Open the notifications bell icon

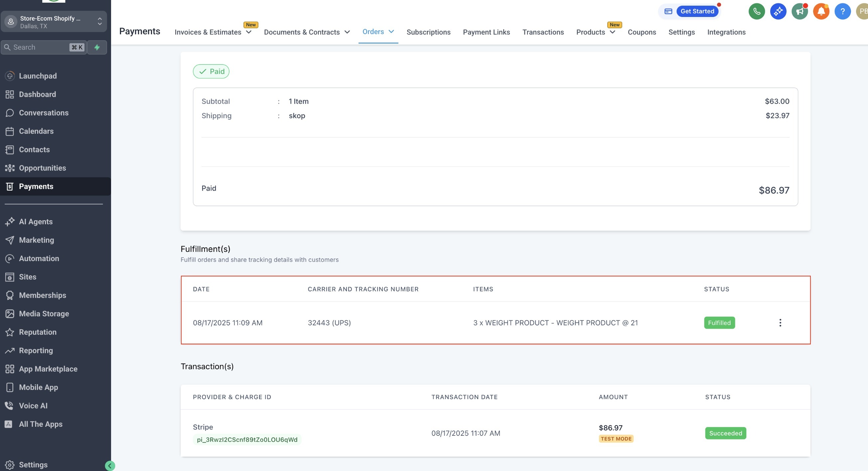821,11
